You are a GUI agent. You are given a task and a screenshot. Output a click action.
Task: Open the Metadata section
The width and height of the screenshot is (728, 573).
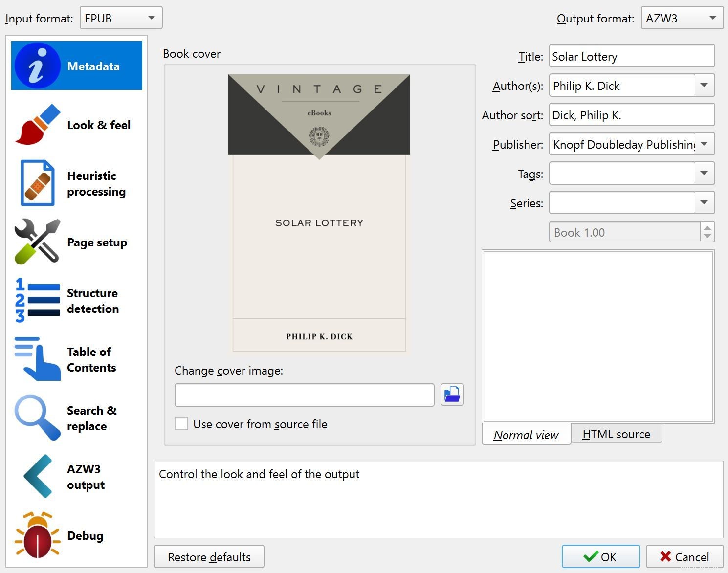(77, 66)
